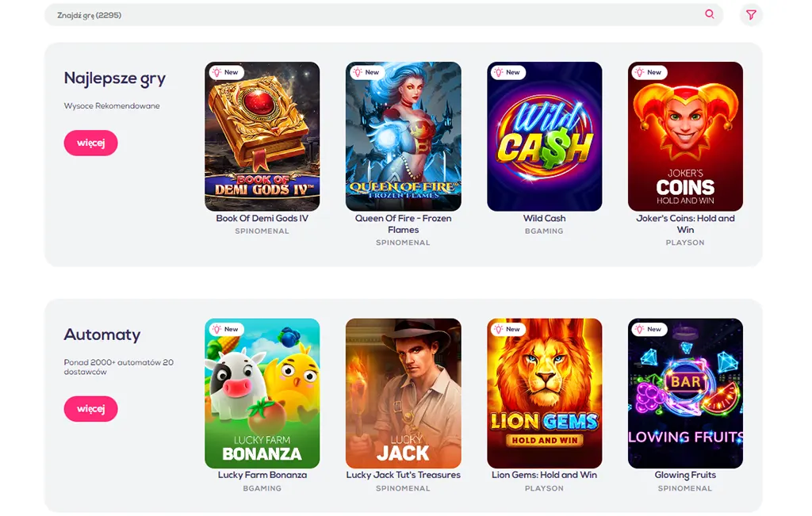
Task: Click New badge on Lucky Farm Bonanza
Action: pos(226,329)
